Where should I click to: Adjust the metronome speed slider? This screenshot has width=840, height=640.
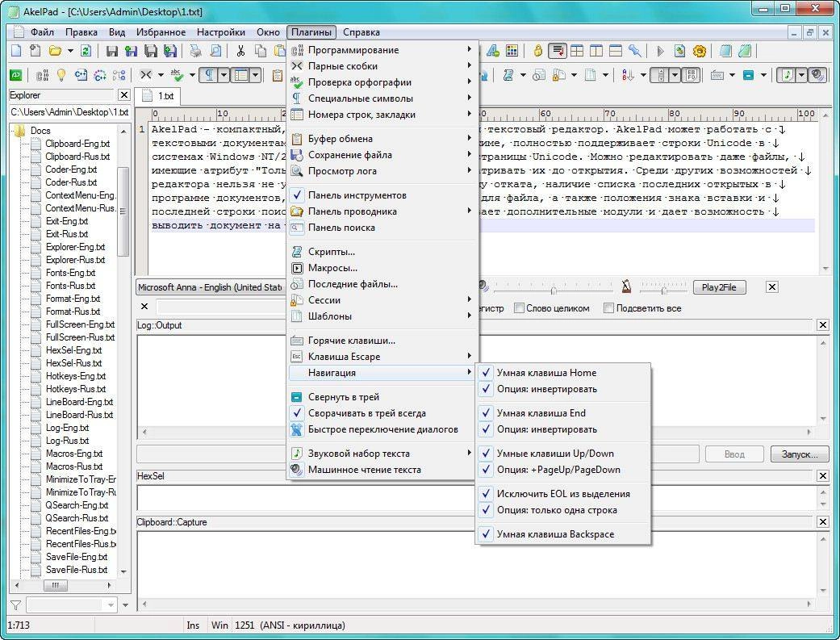pos(663,290)
